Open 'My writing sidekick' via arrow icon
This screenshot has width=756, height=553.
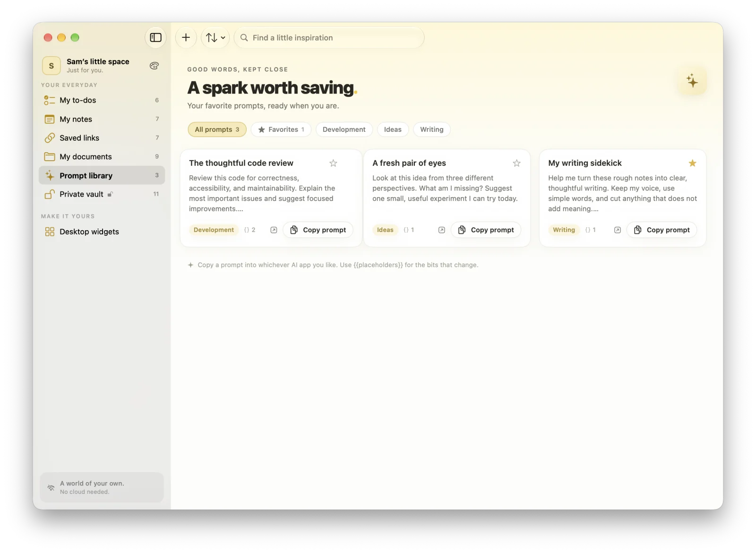coord(618,230)
